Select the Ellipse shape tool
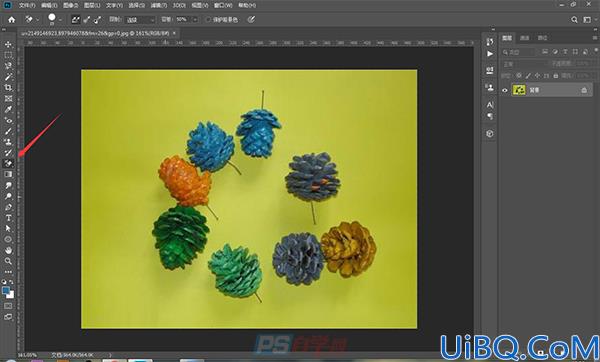600x362 pixels. tap(8, 240)
